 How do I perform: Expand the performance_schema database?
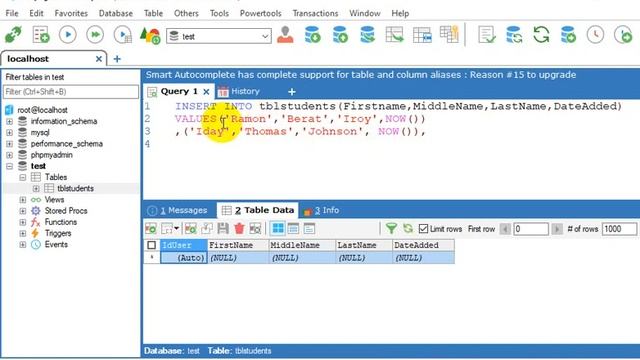pos(10,144)
